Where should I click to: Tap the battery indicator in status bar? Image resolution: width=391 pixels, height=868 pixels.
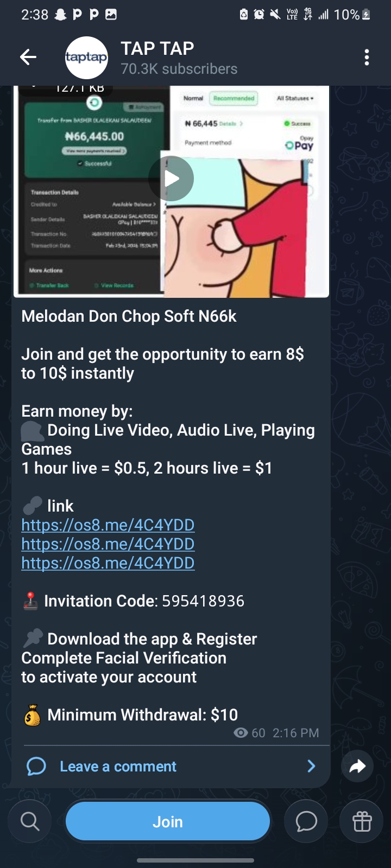366,15
